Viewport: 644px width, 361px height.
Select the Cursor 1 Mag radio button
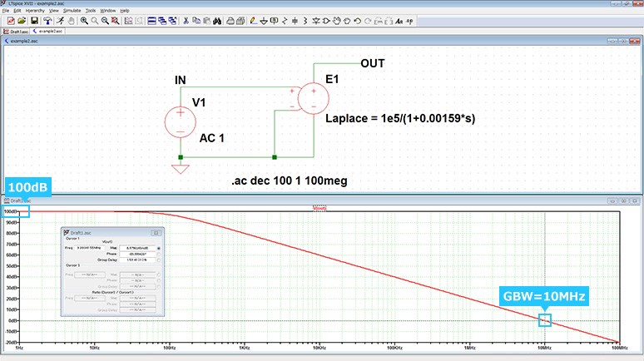click(x=159, y=248)
